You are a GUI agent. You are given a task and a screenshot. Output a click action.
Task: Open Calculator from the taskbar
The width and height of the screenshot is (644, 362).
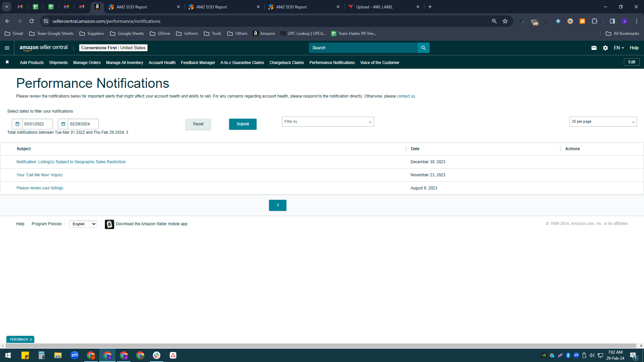[x=42, y=355]
